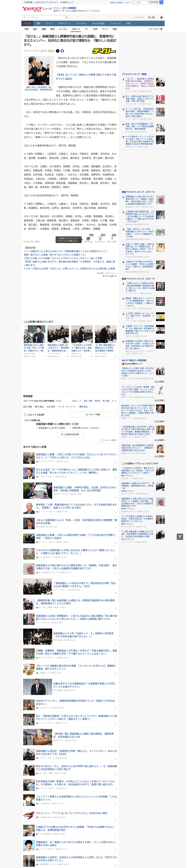Open the デイリースポーツ source link below the article
Image resolution: width=186 pixels, height=868 pixels.
(109, 276)
